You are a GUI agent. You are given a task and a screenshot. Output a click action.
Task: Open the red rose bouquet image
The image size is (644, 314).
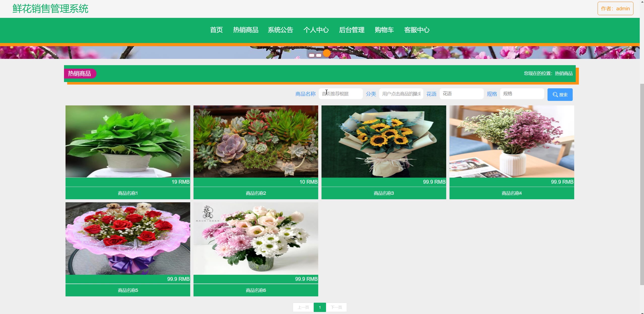coord(128,238)
